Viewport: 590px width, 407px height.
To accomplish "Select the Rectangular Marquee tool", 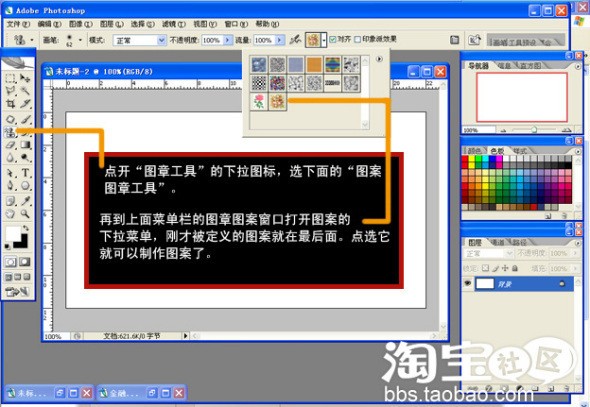I will 10,78.
